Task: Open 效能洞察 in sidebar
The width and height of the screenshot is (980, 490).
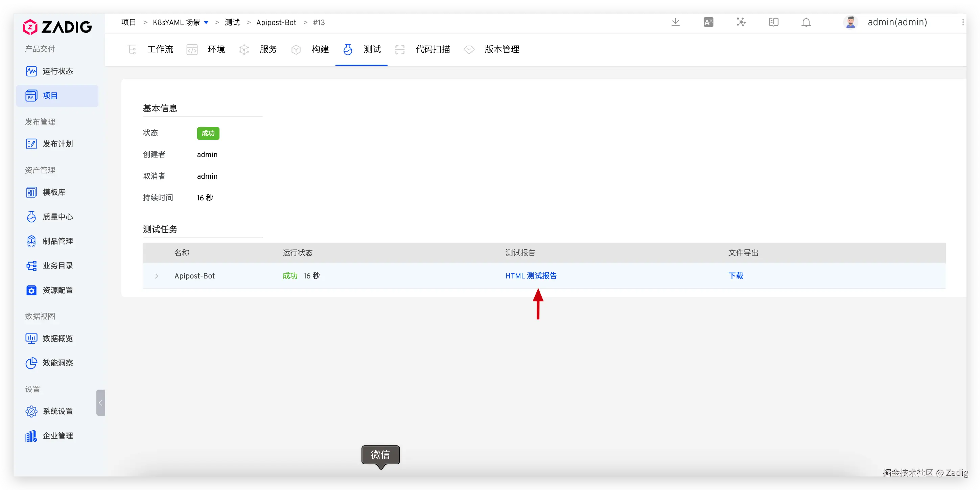Action: tap(57, 363)
